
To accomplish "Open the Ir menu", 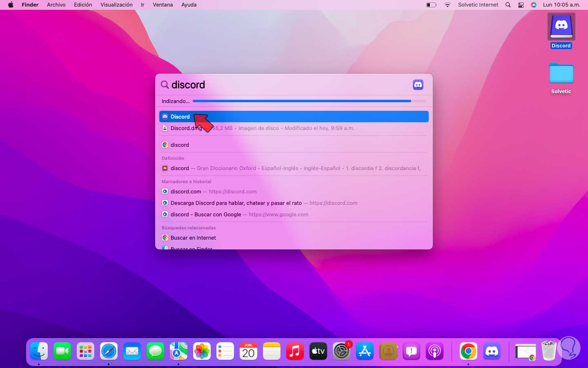I will point(143,5).
